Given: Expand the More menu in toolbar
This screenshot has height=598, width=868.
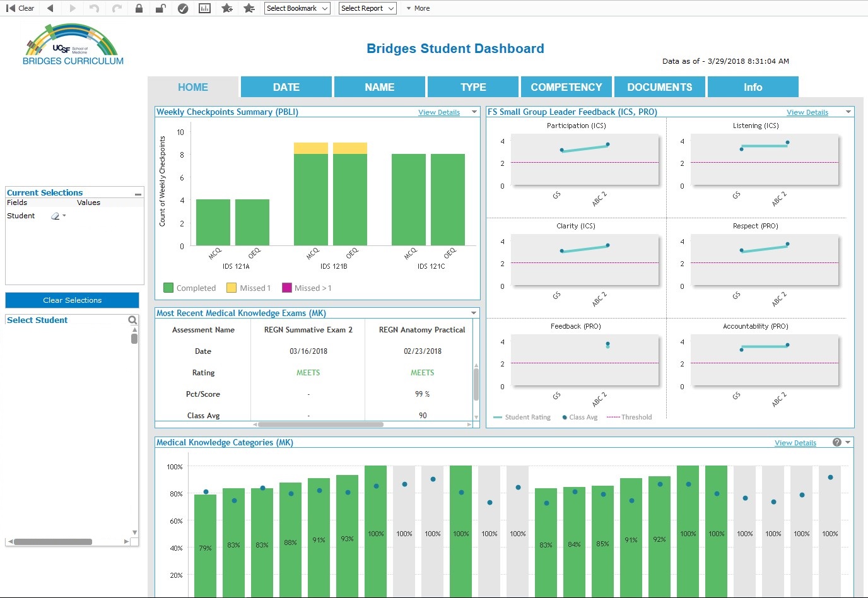Looking at the screenshot, I should 418,8.
